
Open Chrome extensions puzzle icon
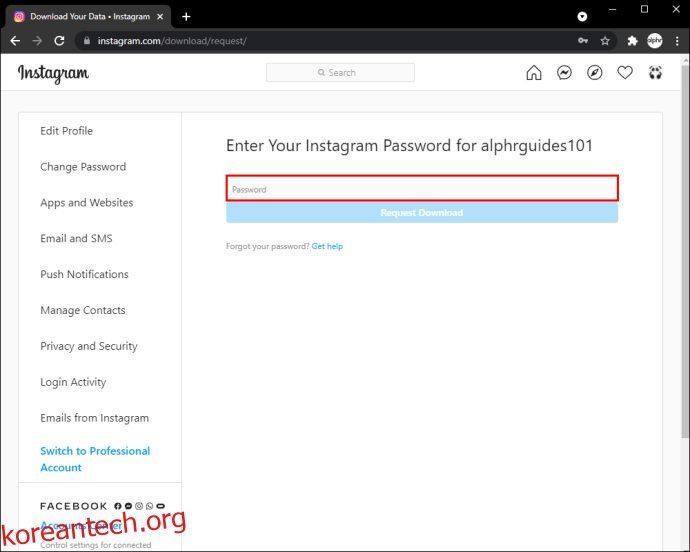click(632, 41)
